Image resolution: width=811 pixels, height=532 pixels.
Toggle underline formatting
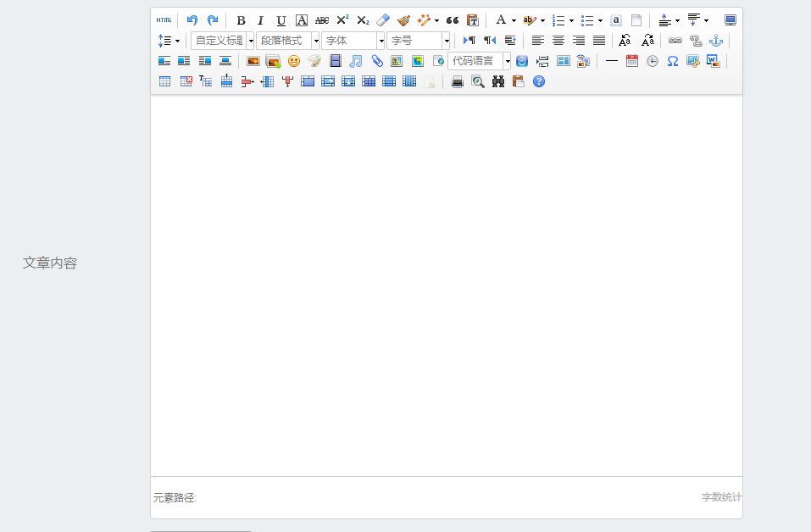click(281, 20)
